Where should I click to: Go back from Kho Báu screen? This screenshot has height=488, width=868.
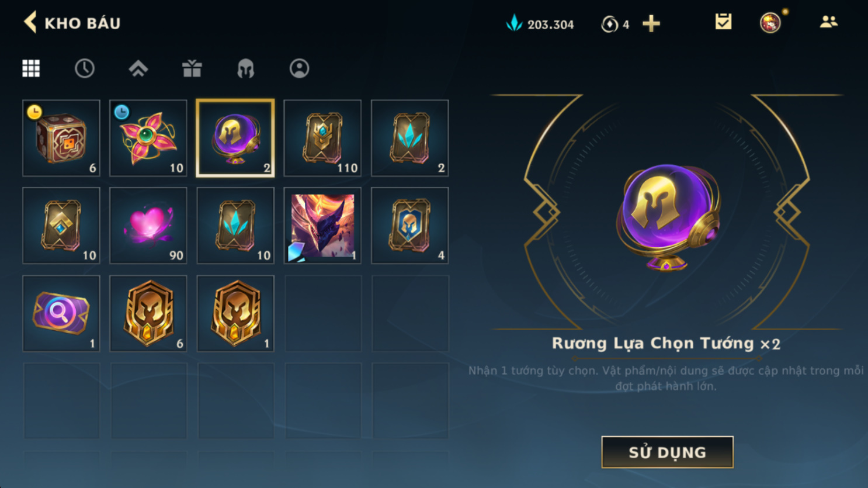(x=30, y=22)
